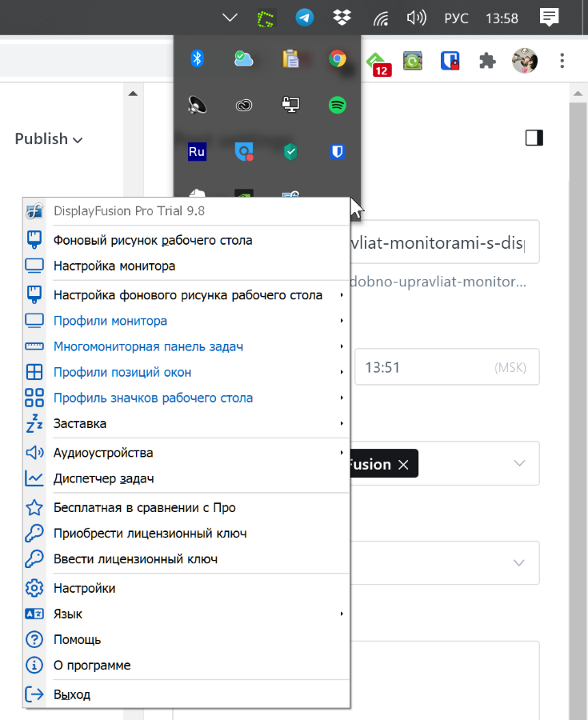Image resolution: width=588 pixels, height=720 pixels.
Task: Click the 13:51 publish time field
Action: coord(447,367)
